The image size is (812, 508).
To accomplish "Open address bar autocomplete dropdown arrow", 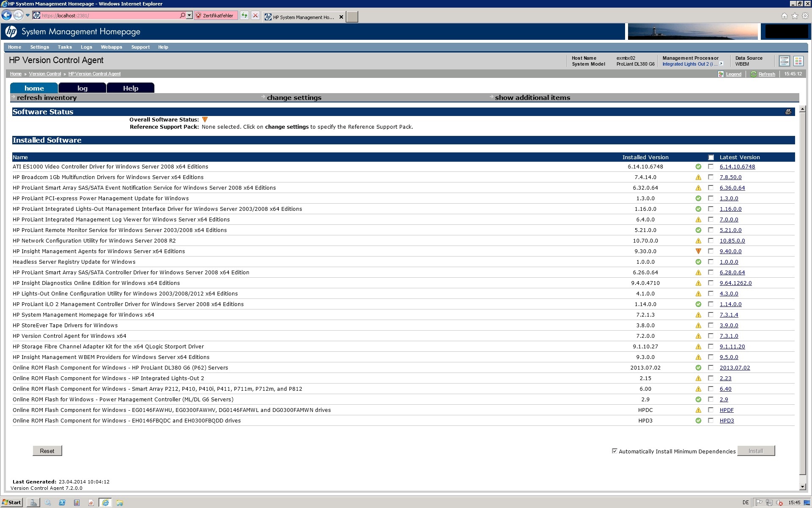I will point(189,15).
